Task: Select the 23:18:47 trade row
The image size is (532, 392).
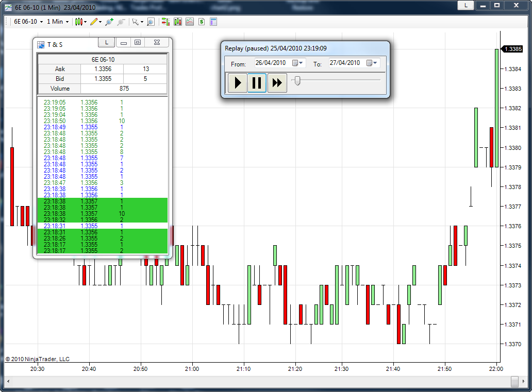Action: (103, 183)
